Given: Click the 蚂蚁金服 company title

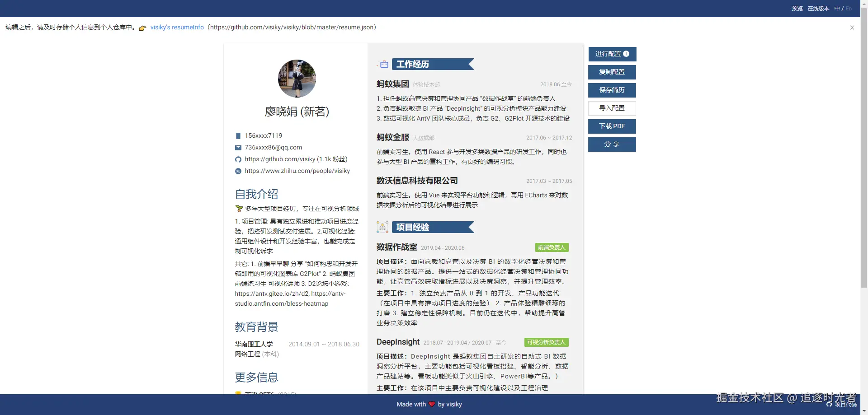Looking at the screenshot, I should (393, 137).
